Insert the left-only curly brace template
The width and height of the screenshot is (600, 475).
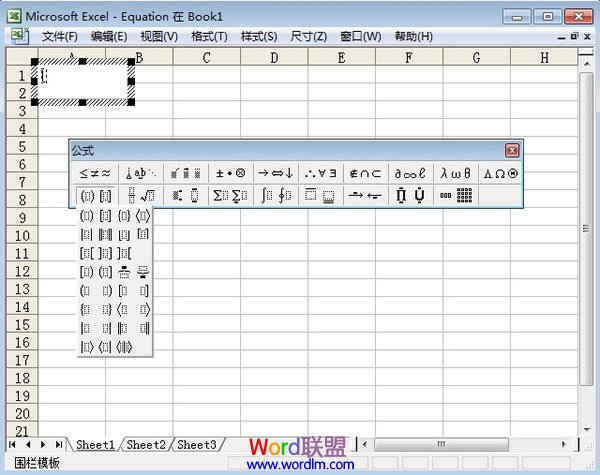(86, 309)
